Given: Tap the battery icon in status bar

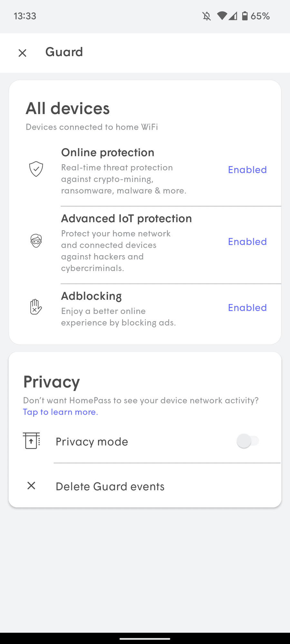Looking at the screenshot, I should click(x=245, y=16).
